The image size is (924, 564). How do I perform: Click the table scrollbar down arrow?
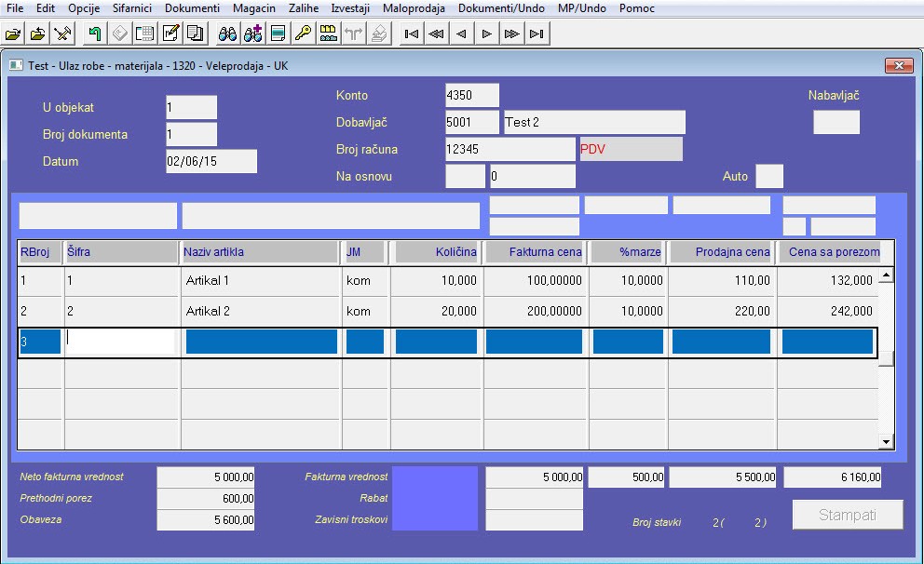pos(886,441)
